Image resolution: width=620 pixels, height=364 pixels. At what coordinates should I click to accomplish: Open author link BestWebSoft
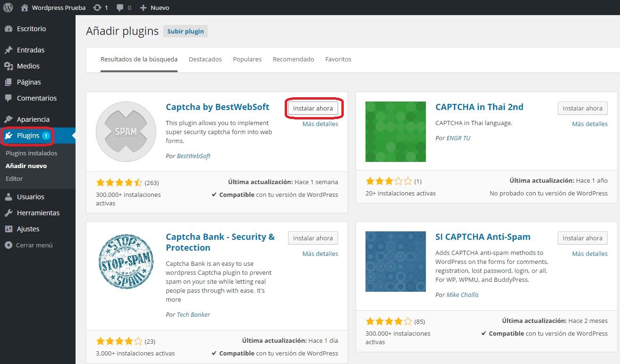[194, 156]
